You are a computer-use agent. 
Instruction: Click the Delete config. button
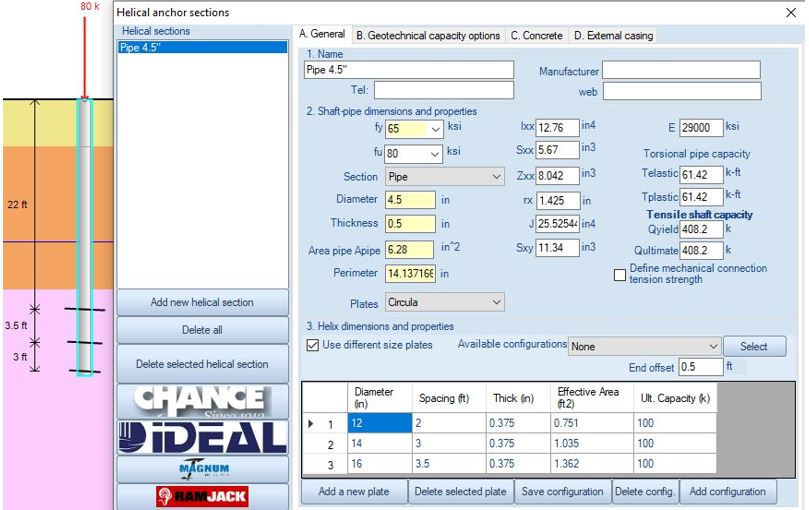point(645,491)
